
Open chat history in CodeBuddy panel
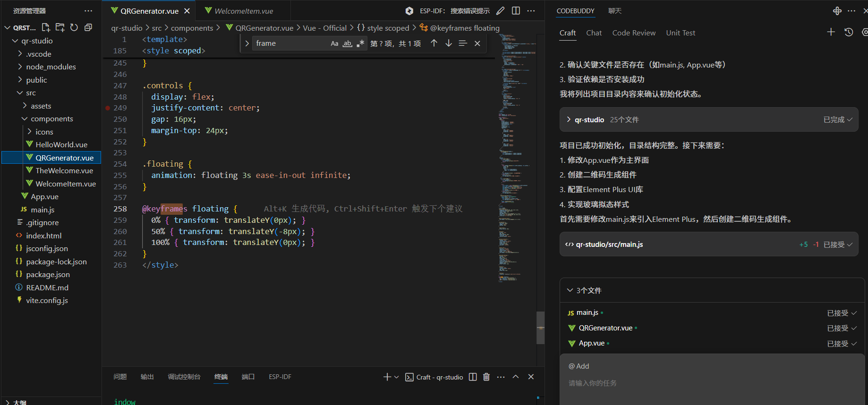click(849, 32)
